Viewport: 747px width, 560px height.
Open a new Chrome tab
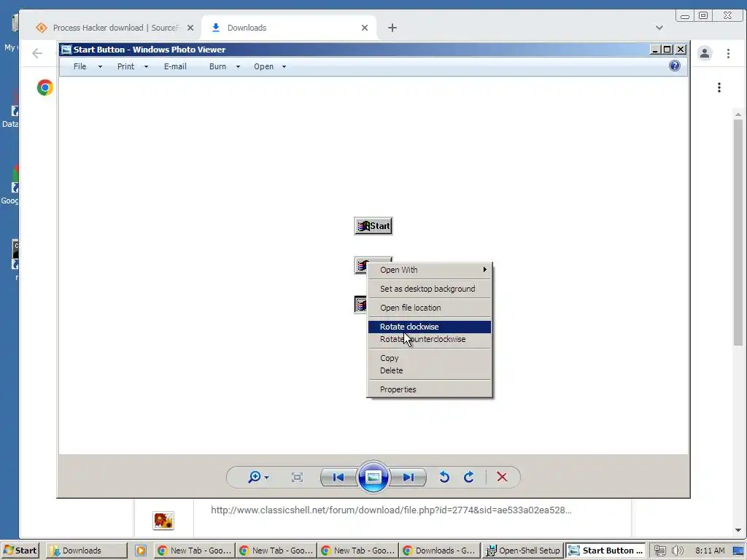click(392, 28)
